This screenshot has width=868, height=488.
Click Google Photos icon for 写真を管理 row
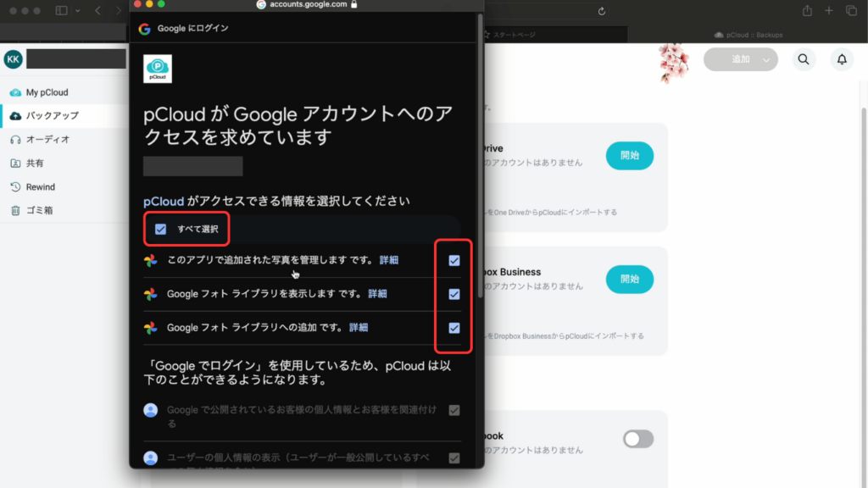pos(151,261)
